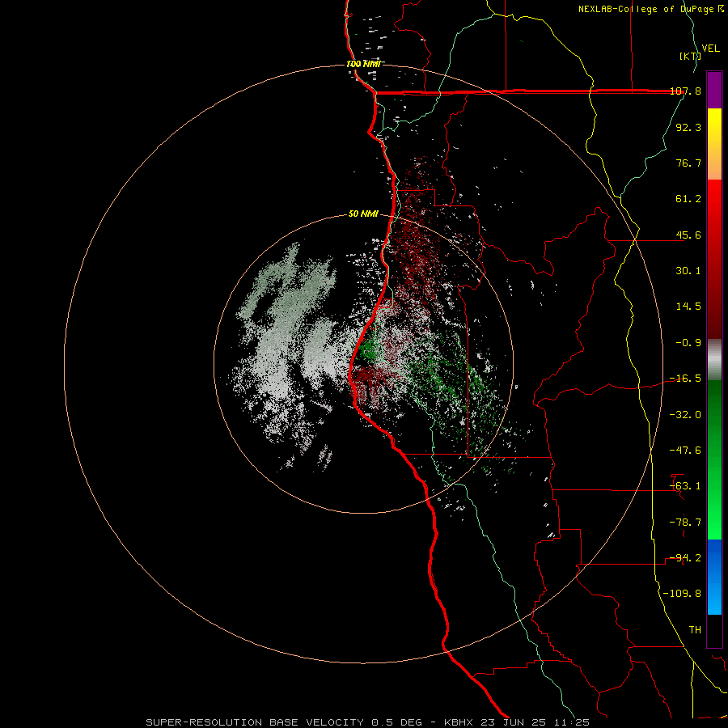The width and height of the screenshot is (728, 728).
Task: Click the VEL legend title
Action: pyautogui.click(x=710, y=49)
